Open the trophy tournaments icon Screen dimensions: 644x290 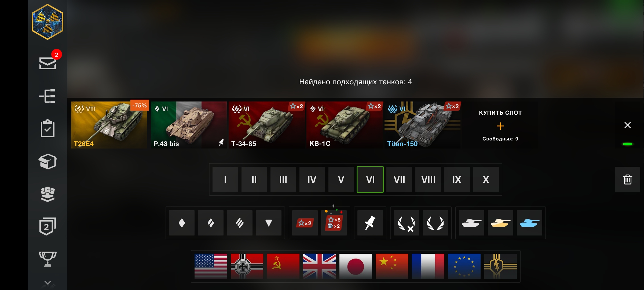click(x=47, y=259)
